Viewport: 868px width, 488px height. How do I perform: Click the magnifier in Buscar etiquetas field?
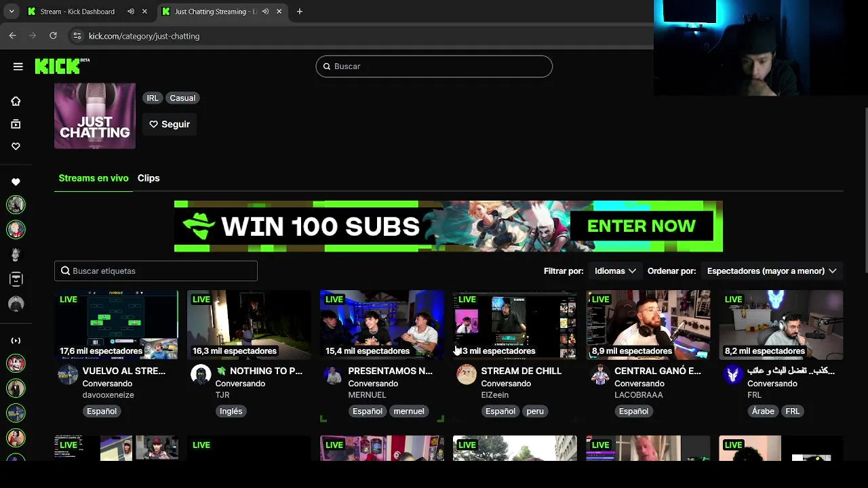pos(65,271)
